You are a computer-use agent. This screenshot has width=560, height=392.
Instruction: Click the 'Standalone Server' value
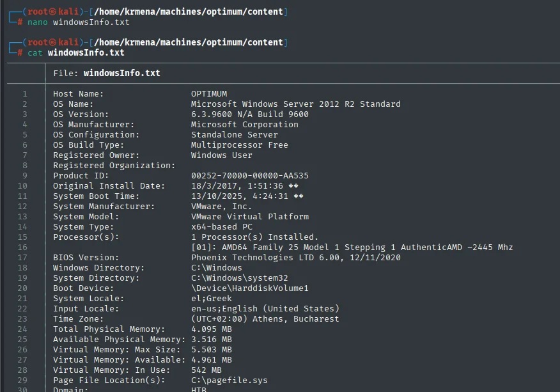point(234,135)
